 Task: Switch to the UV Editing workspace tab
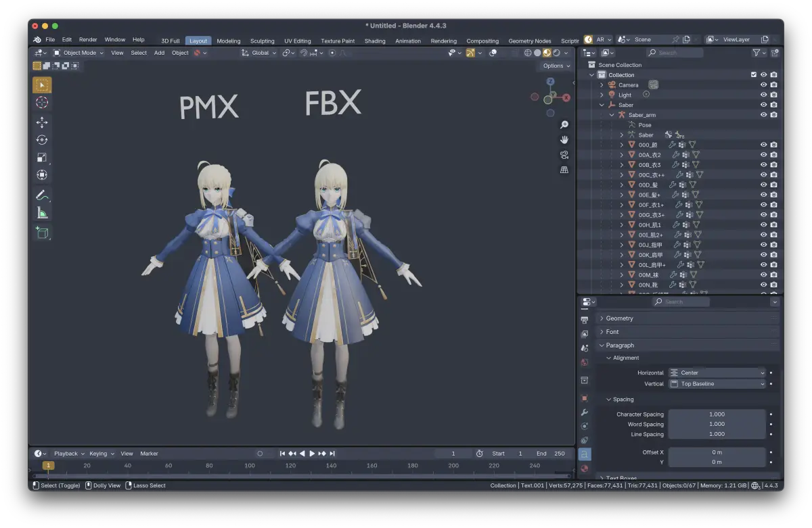pos(298,41)
